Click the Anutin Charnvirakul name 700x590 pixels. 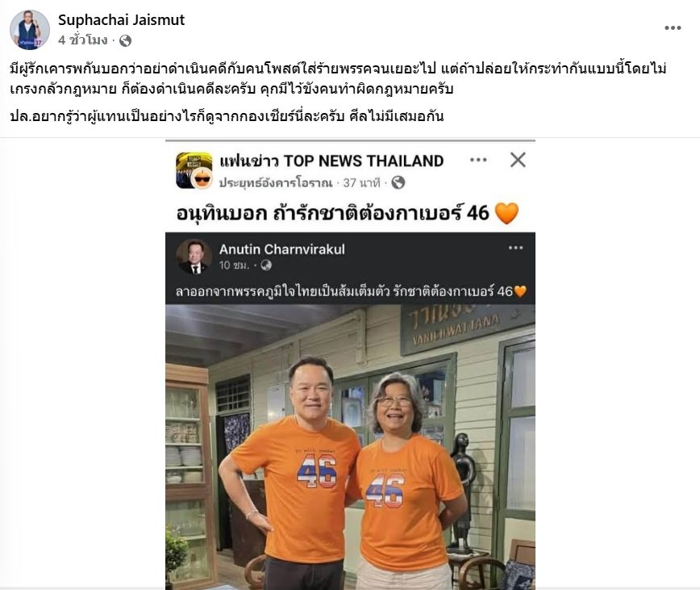[281, 249]
